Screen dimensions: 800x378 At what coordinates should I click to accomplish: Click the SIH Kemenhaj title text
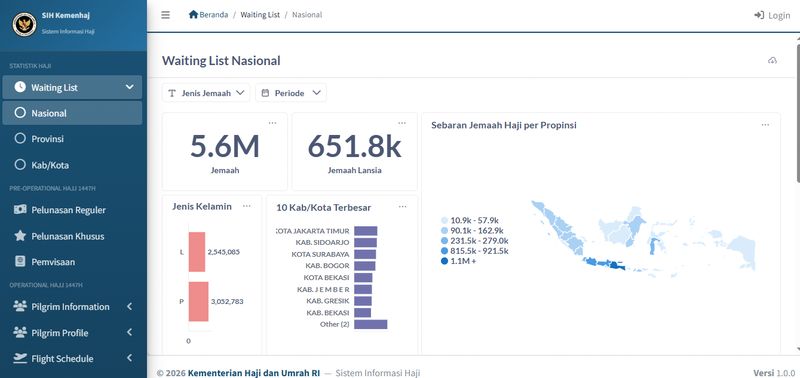pyautogui.click(x=65, y=15)
